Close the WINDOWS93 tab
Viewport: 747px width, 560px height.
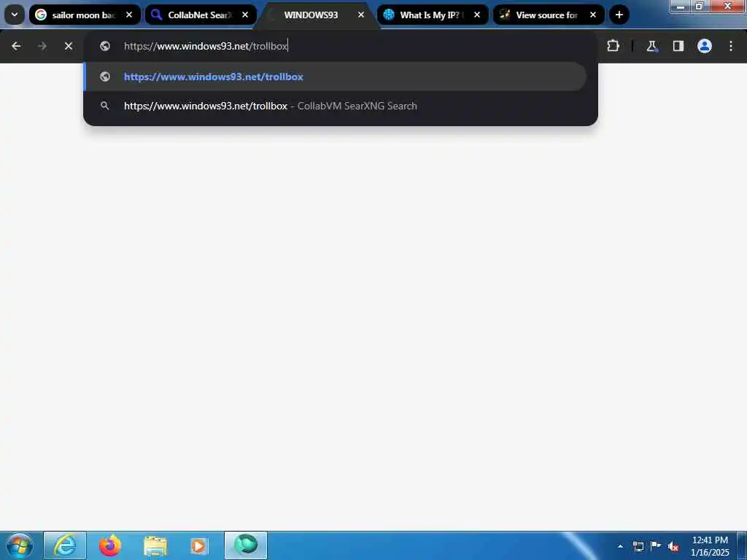[x=361, y=15]
